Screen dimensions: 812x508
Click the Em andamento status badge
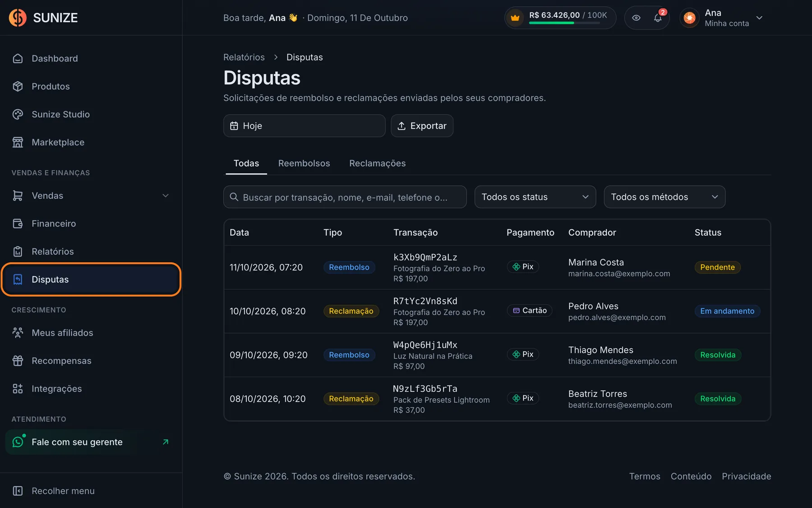click(x=727, y=311)
